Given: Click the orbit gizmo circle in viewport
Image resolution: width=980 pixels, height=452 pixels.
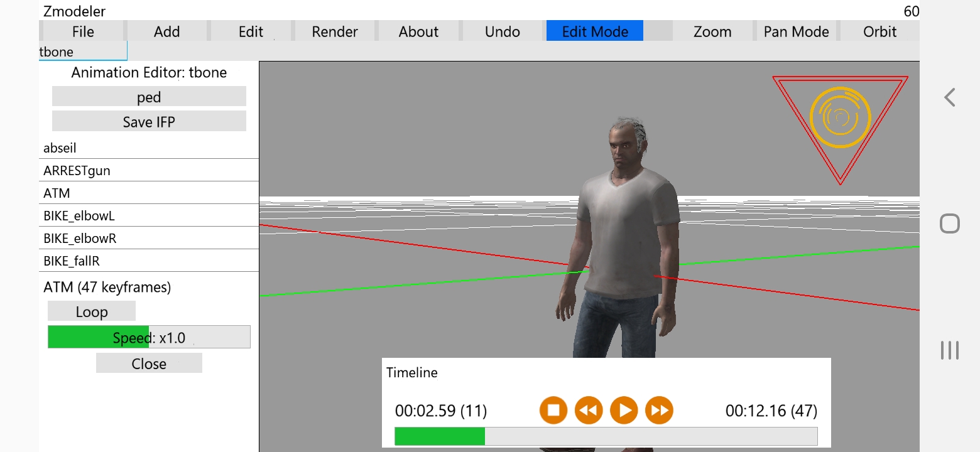Looking at the screenshot, I should pos(841,117).
